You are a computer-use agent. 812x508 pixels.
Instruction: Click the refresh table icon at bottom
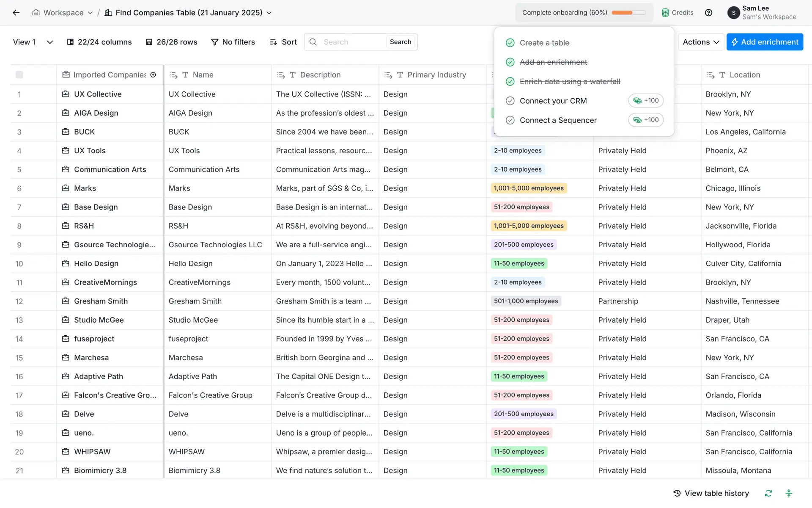768,493
